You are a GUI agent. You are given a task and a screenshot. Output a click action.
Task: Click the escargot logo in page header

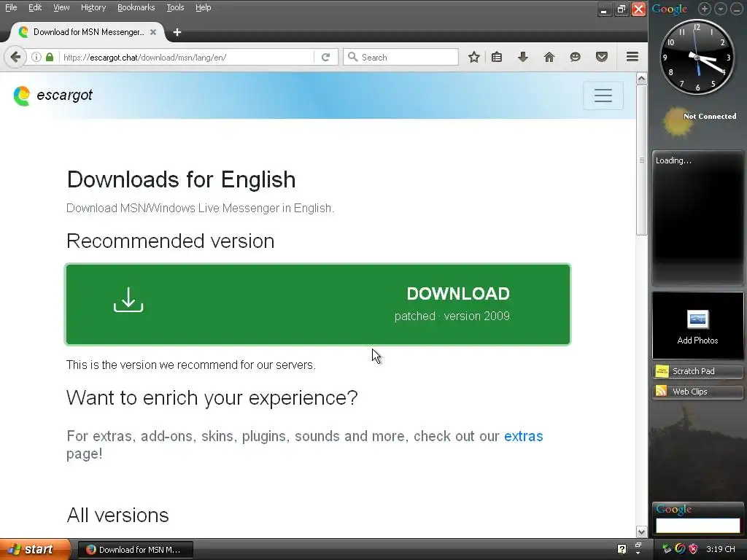pos(21,96)
